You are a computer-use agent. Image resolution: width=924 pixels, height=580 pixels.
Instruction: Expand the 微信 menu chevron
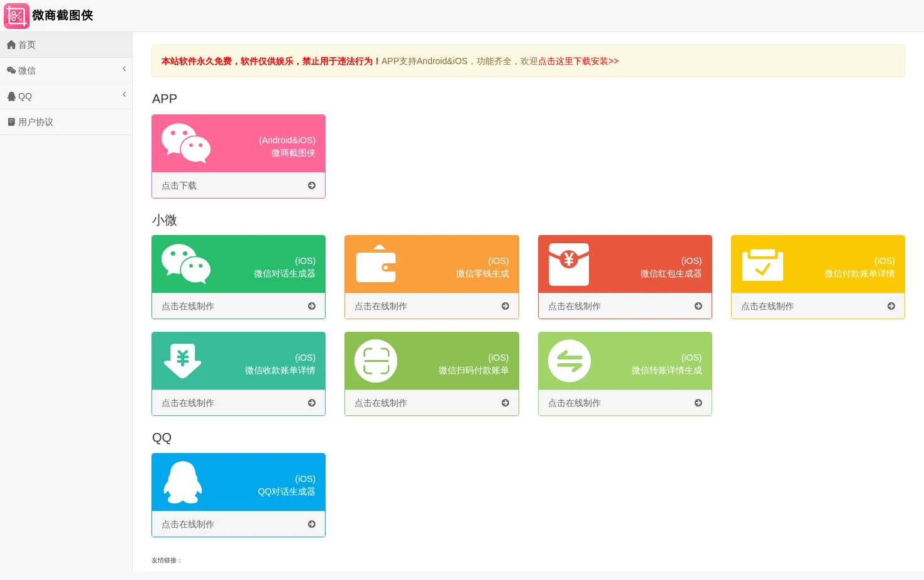[x=124, y=68]
